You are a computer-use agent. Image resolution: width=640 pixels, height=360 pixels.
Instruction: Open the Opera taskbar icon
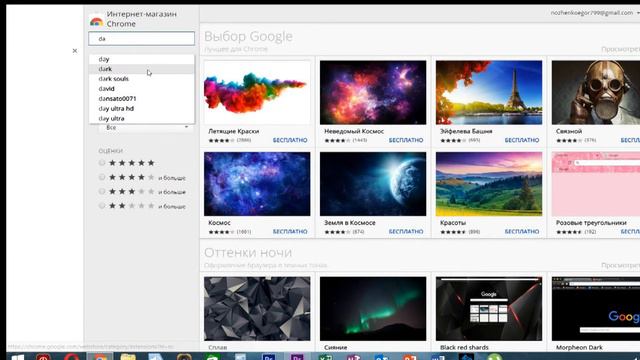pyautogui.click(x=71, y=357)
